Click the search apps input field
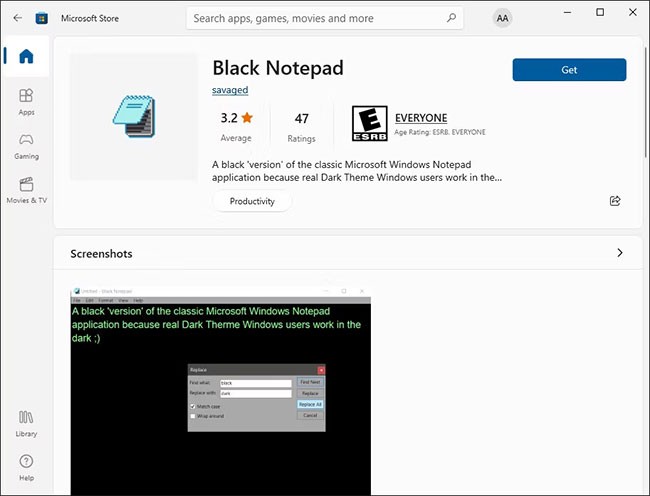This screenshot has width=650, height=496. pyautogui.click(x=315, y=18)
